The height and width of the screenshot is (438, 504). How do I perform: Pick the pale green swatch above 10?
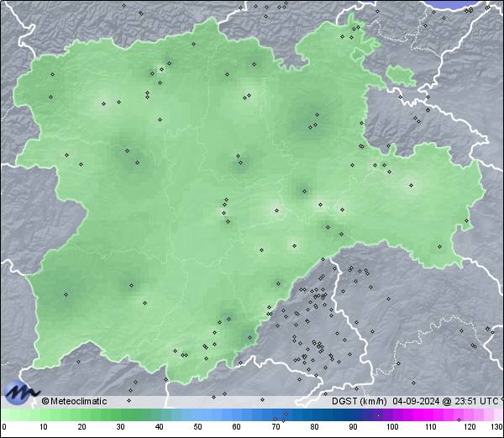point(44,414)
